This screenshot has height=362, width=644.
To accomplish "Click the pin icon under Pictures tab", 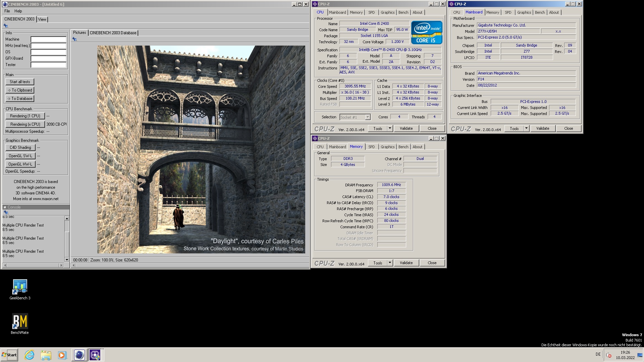I will [x=74, y=39].
